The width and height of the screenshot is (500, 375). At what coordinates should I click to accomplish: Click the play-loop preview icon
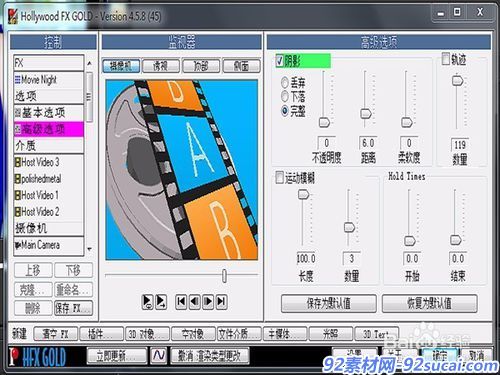[x=148, y=302]
